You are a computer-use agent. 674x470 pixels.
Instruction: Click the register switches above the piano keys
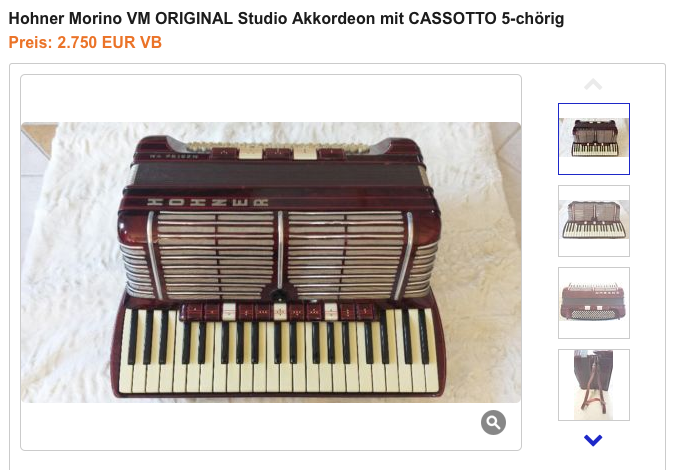[277, 311]
